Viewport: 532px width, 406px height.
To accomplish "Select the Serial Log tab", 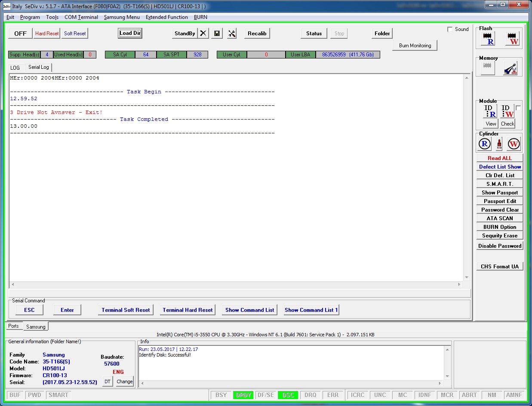I will click(38, 67).
